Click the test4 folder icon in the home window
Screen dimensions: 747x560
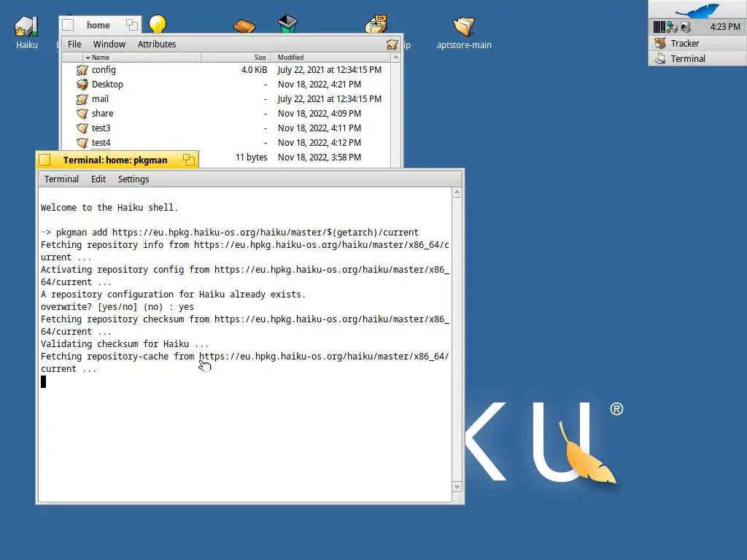coord(82,143)
